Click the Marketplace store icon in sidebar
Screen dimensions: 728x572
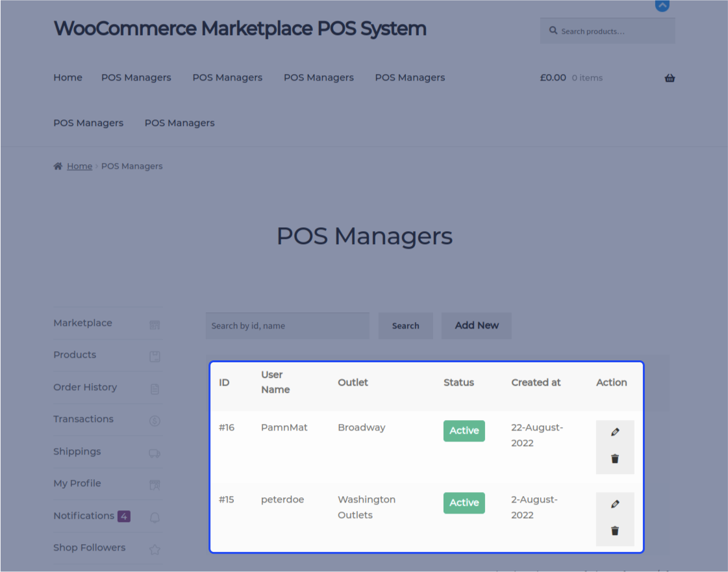coord(155,325)
